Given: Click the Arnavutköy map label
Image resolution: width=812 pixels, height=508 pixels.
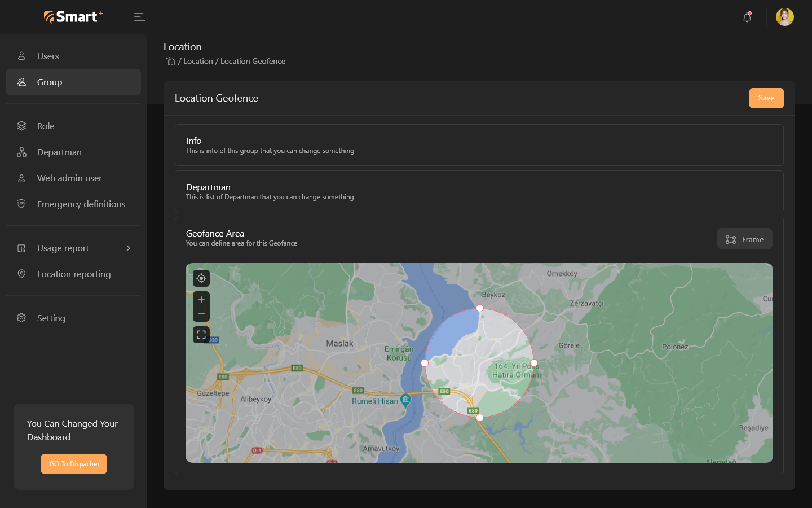Looking at the screenshot, I should [381, 449].
